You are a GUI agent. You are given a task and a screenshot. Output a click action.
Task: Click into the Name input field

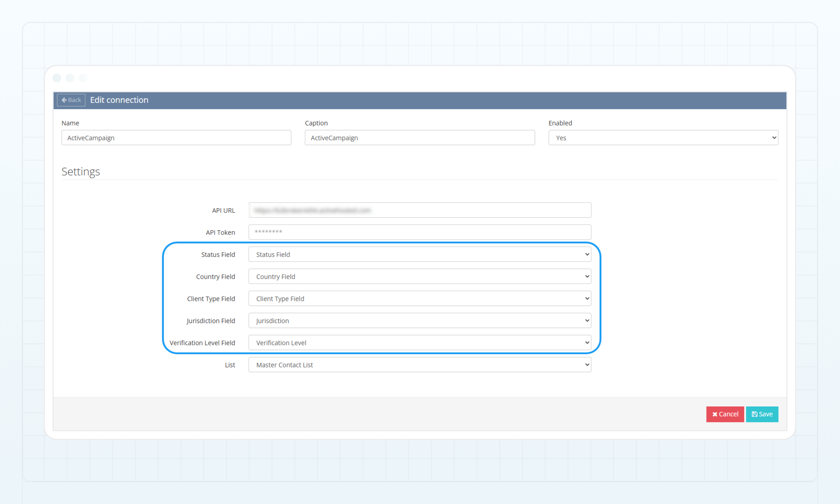coord(176,137)
